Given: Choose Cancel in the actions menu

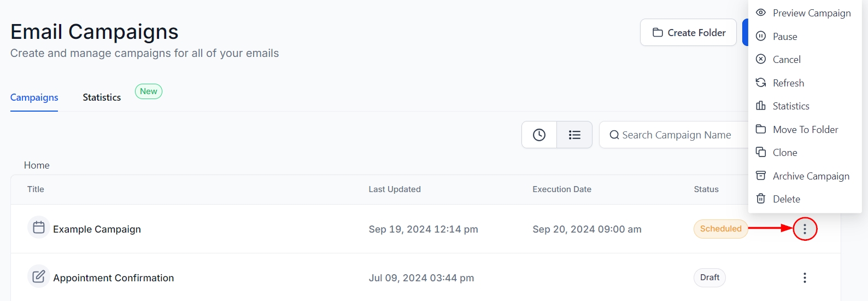Looking at the screenshot, I should pos(786,60).
